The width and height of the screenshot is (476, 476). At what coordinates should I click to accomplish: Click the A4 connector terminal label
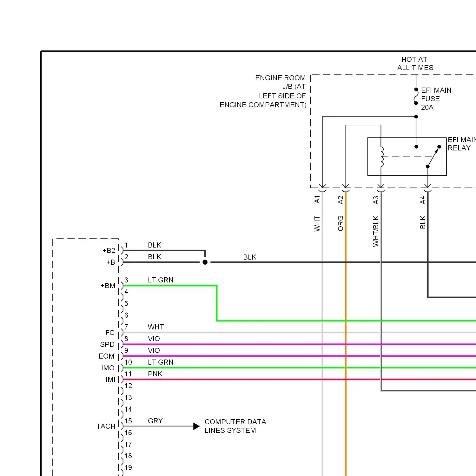[423, 200]
